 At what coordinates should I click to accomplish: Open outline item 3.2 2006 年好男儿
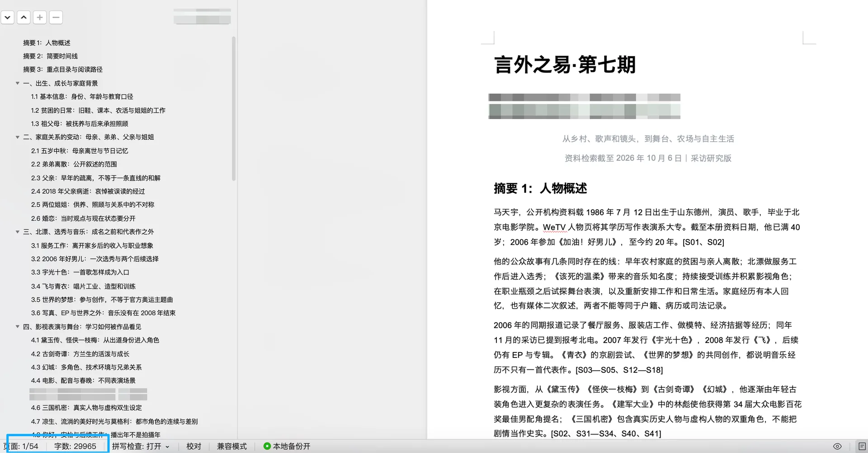pyautogui.click(x=95, y=259)
